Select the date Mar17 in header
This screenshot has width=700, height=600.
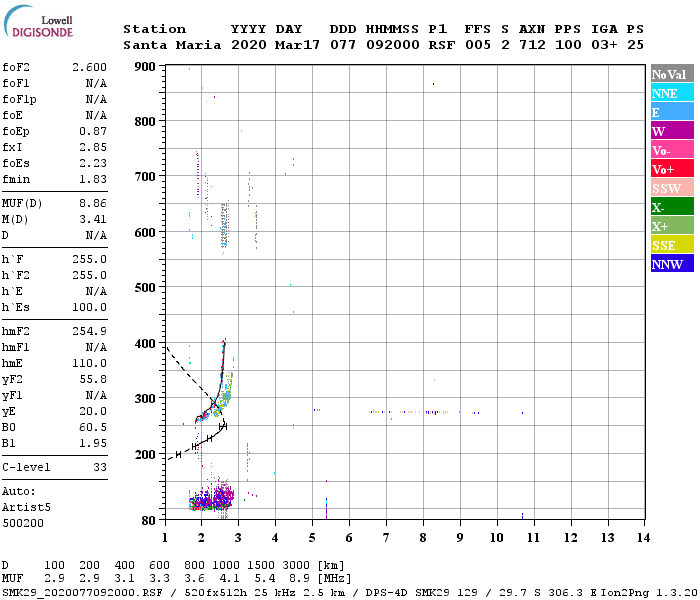click(297, 45)
